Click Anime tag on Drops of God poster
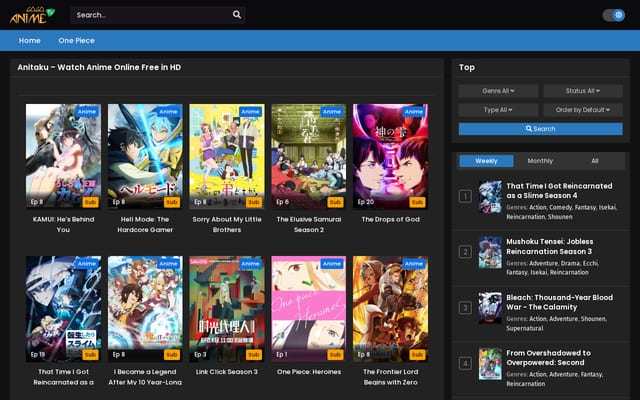Image resolution: width=640 pixels, height=400 pixels. pyautogui.click(x=413, y=111)
